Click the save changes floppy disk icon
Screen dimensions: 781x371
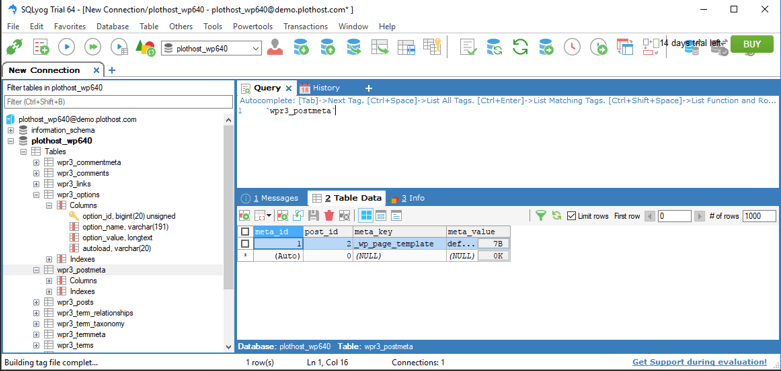(314, 216)
